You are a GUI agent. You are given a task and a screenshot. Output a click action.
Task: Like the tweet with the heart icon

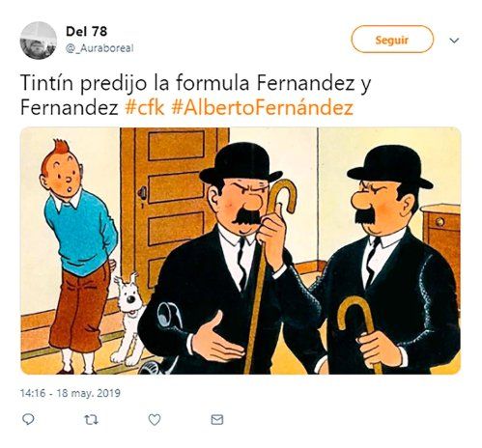coord(155,420)
